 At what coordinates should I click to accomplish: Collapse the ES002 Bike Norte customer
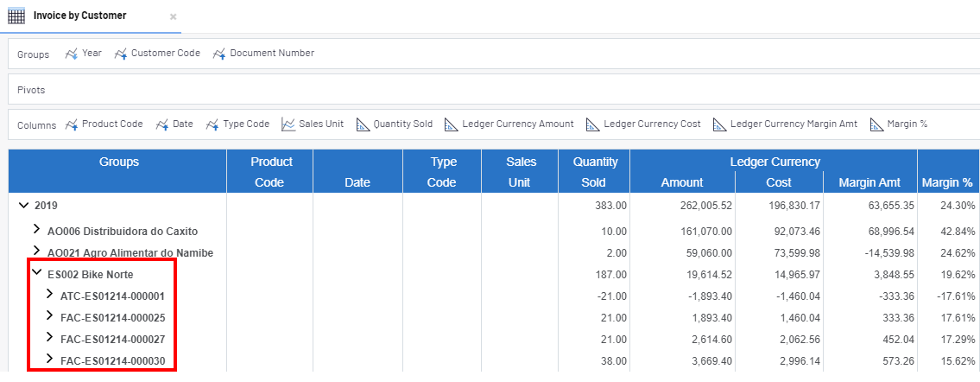click(x=36, y=274)
